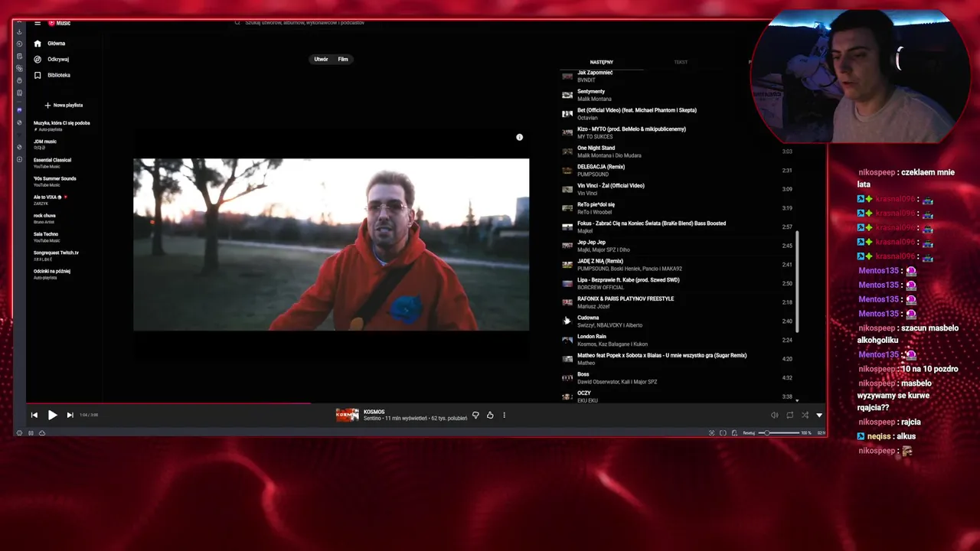
Task: Go to the Odkrywaj section
Action: 58,59
